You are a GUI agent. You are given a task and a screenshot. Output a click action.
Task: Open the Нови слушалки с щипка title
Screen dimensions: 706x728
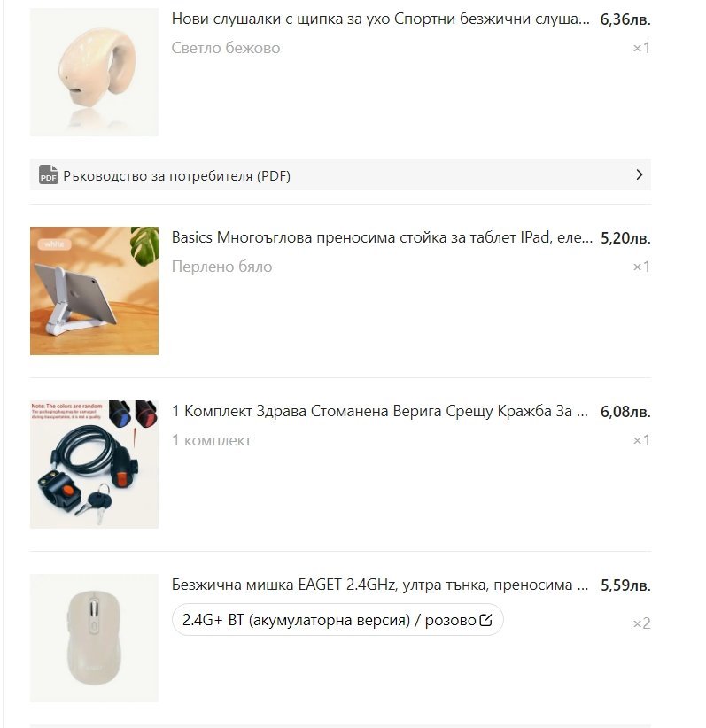click(x=380, y=19)
